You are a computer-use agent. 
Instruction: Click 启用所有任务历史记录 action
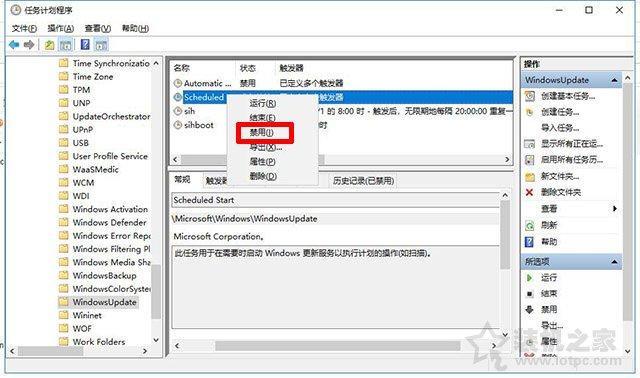click(x=571, y=160)
